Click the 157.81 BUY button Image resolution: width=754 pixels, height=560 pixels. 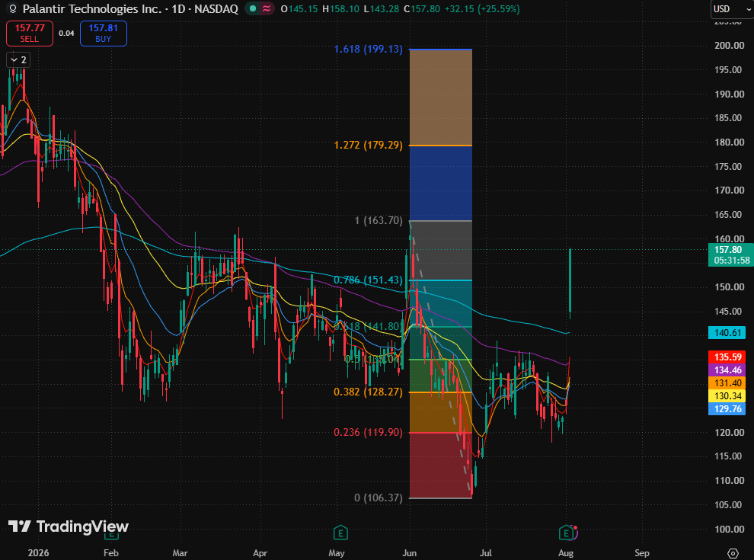(x=104, y=34)
